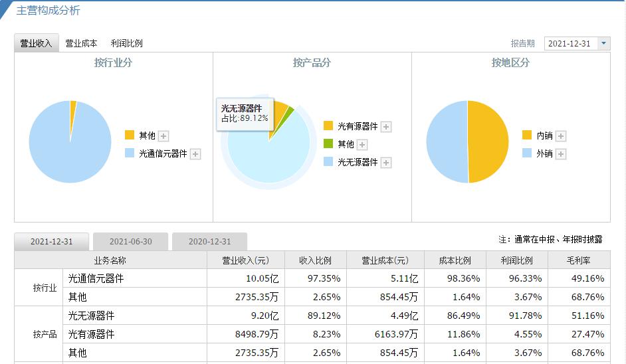Switch to the 营业成本 tab
The image size is (626, 364).
click(x=81, y=43)
